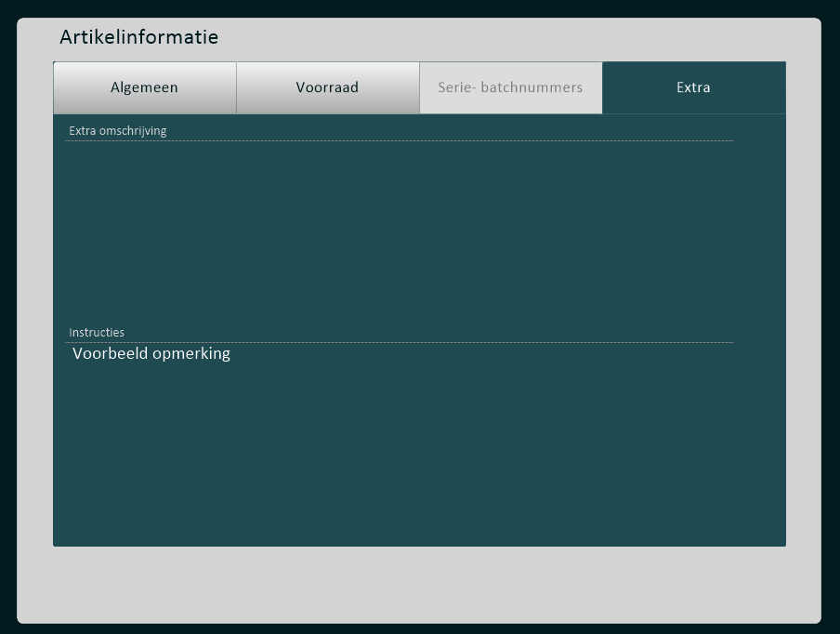
Task: Place cursor right after 'Voorbeeld opmerking'
Action: click(x=232, y=354)
